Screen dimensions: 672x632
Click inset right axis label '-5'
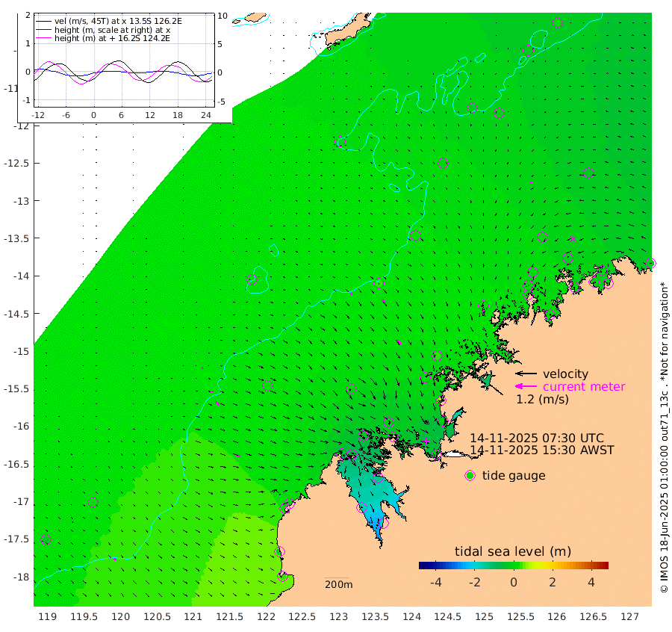pos(221,102)
